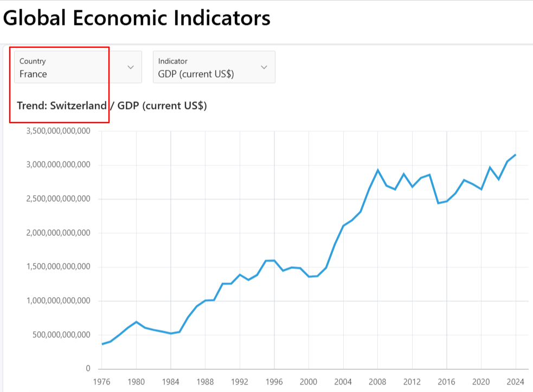Click the chart line at year 1976
Image resolution: width=533 pixels, height=392 pixels.
(102, 343)
